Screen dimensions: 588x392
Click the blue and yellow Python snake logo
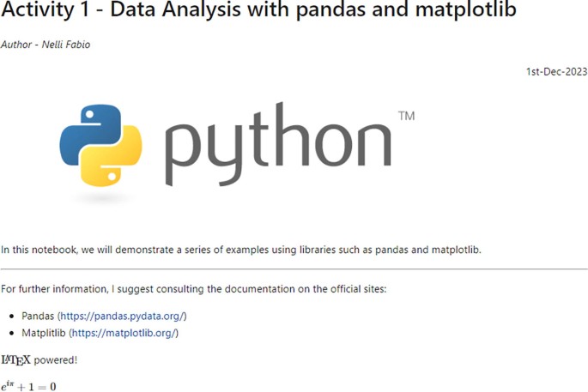point(101,146)
